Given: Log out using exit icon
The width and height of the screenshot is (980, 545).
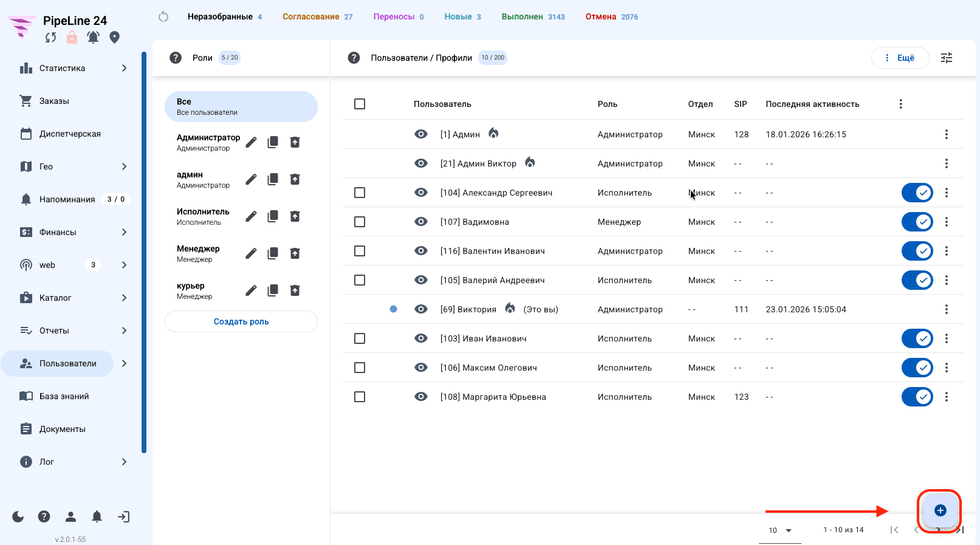Looking at the screenshot, I should click(x=123, y=516).
